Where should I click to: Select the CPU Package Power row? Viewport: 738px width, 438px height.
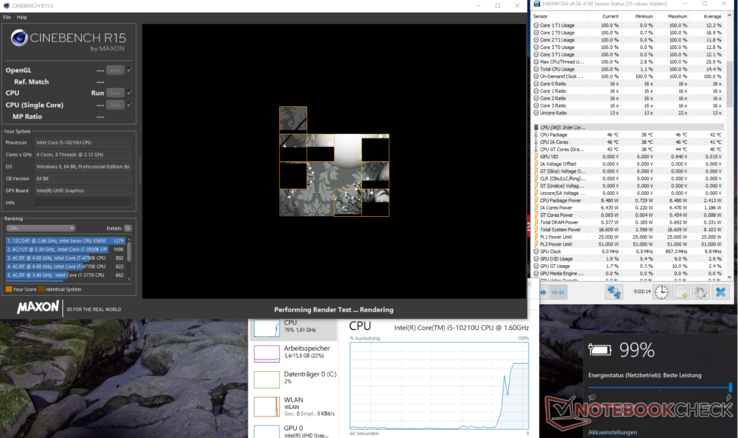pos(628,200)
